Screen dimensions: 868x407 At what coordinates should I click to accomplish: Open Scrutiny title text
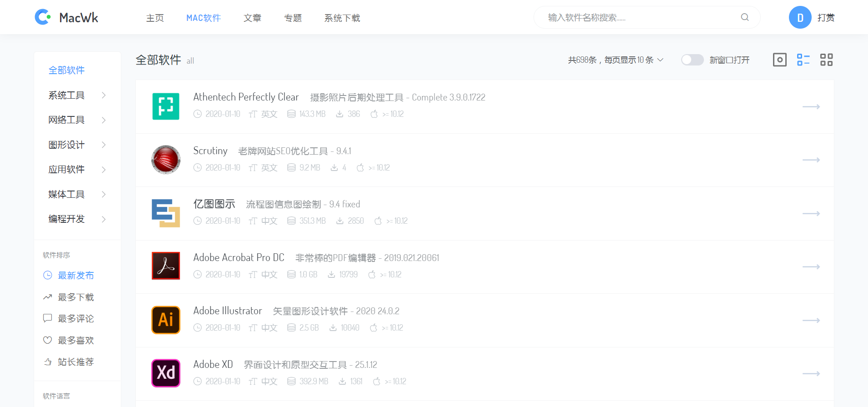pos(210,151)
